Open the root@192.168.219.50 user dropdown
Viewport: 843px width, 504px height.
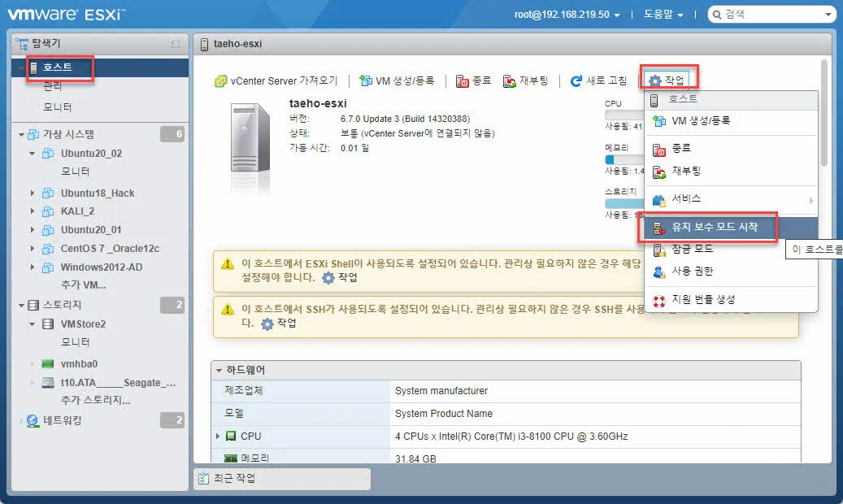point(563,14)
